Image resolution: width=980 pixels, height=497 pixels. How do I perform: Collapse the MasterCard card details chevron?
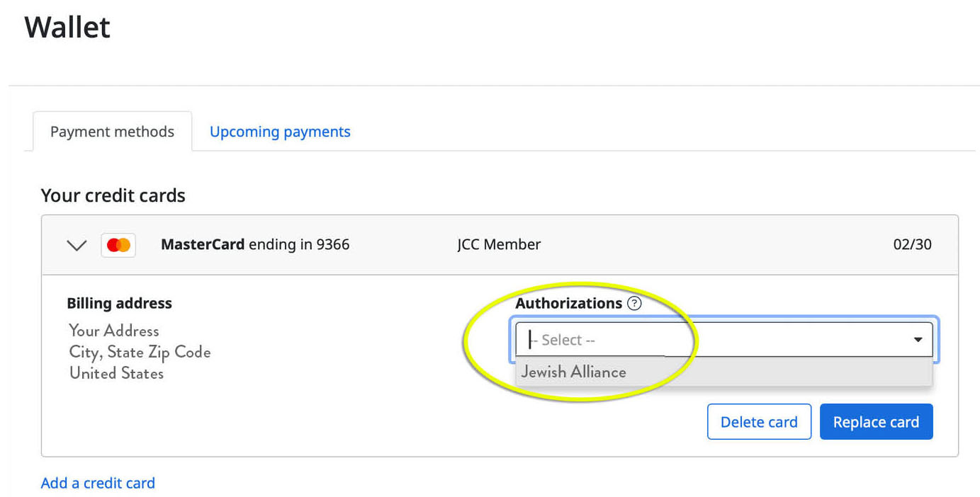pos(77,246)
